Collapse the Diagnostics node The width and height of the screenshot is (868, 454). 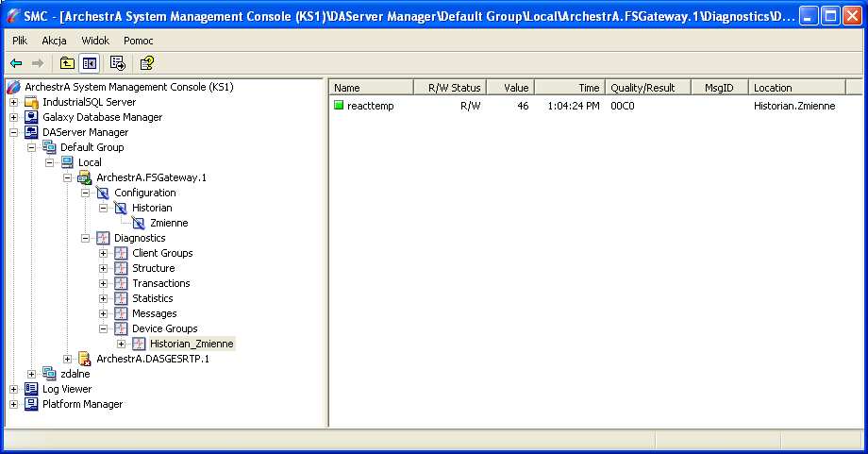(x=85, y=238)
